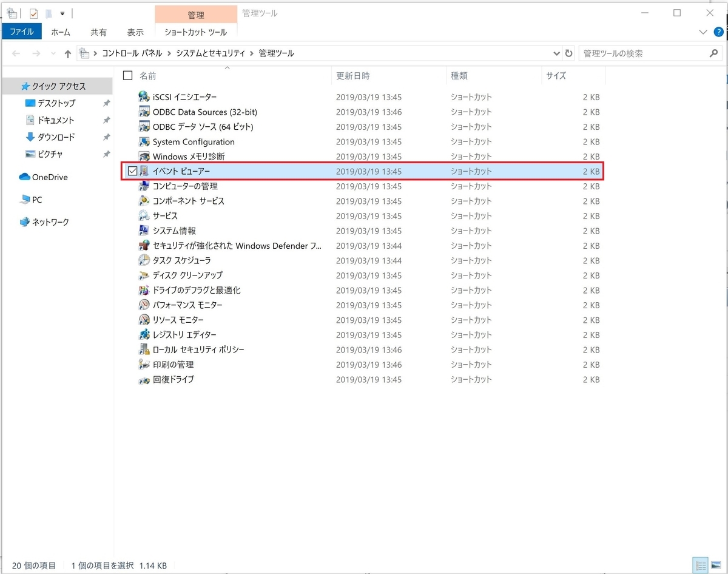The image size is (728, 574).
Task: Select the サービス row name text
Action: click(165, 216)
